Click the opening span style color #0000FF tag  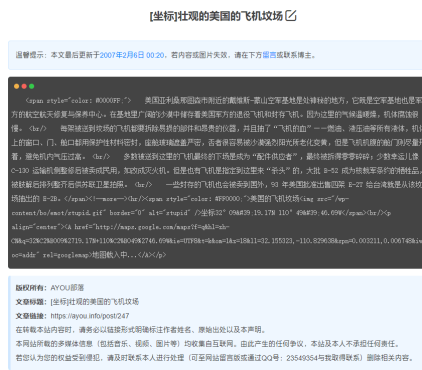point(78,100)
